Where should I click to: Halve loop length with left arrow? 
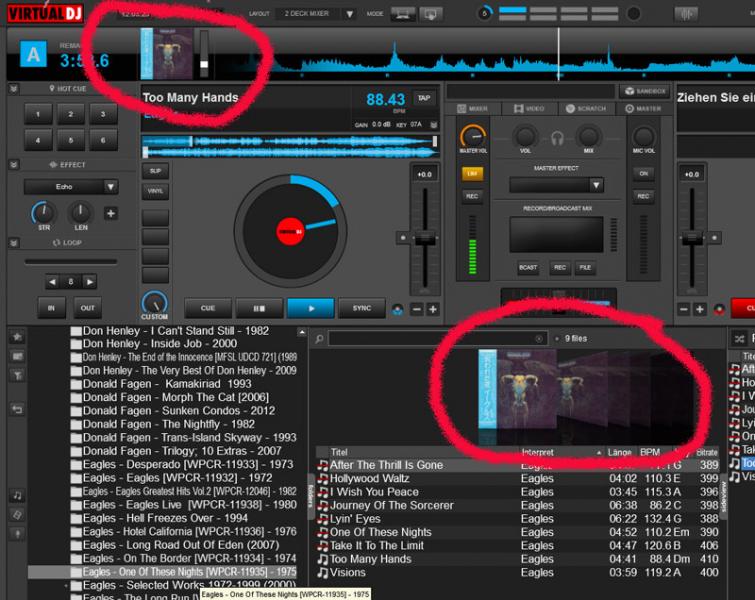(52, 282)
